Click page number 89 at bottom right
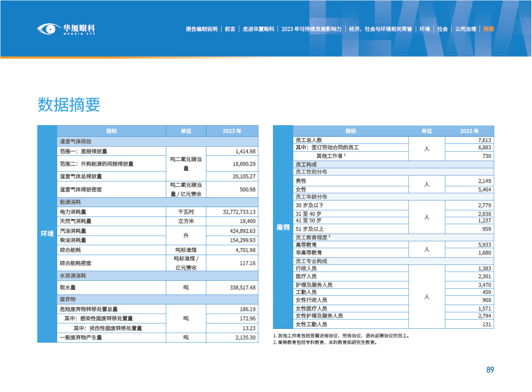Viewport: 532px width, 392px height. point(490,370)
